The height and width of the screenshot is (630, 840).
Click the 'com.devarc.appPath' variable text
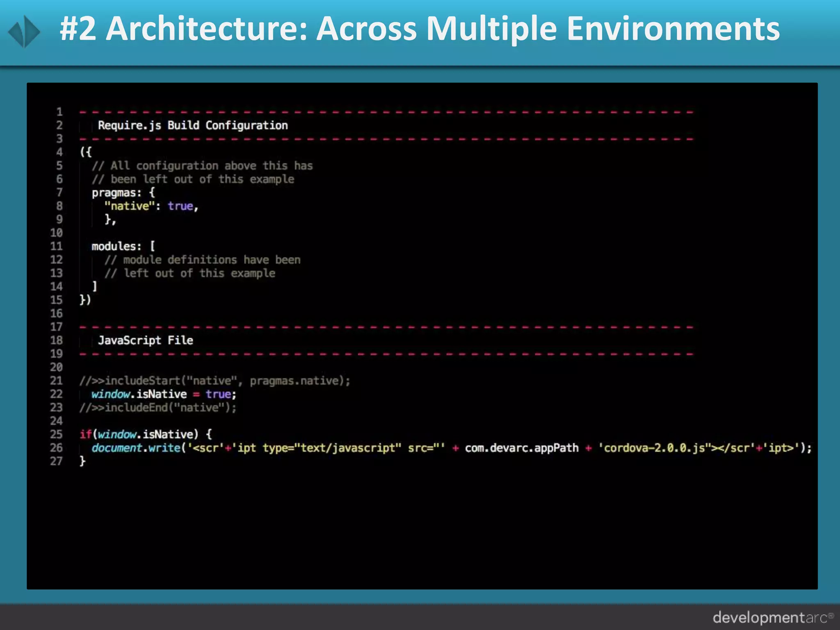(x=521, y=448)
